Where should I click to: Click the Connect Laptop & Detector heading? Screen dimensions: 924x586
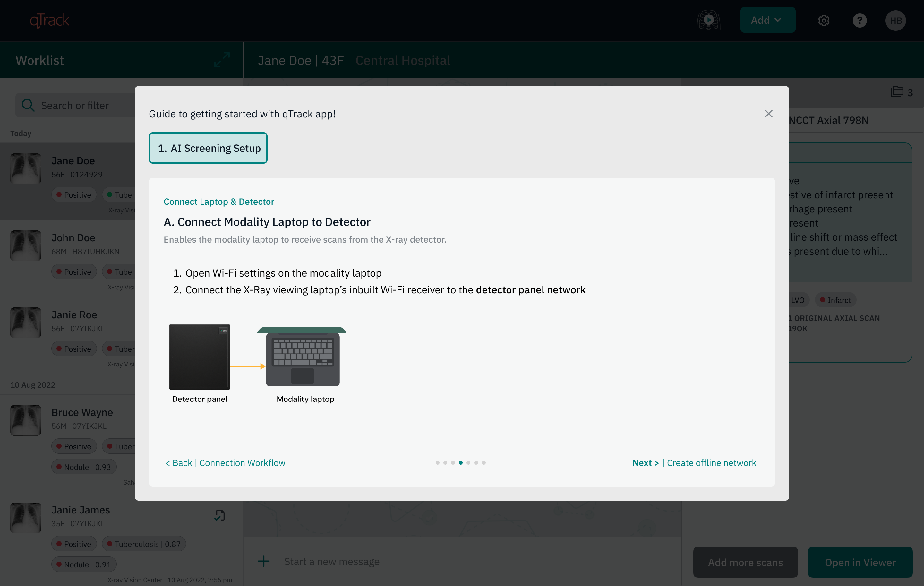[x=219, y=202]
